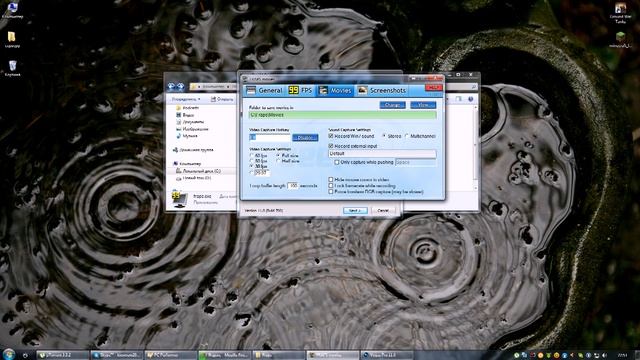
Task: Select the Movies tab in Fraps
Action: [x=335, y=90]
